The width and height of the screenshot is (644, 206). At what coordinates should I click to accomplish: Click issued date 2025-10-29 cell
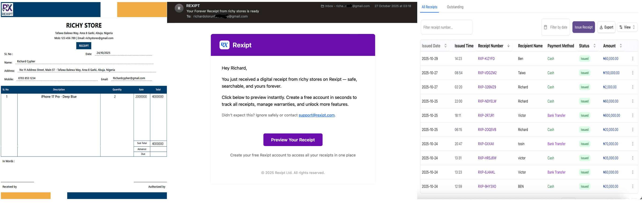(x=429, y=59)
